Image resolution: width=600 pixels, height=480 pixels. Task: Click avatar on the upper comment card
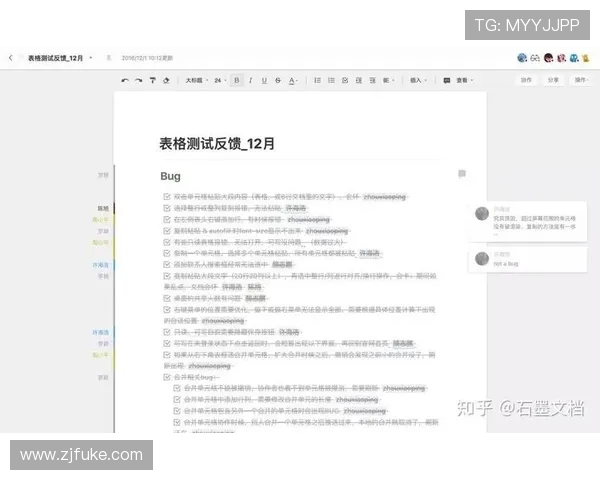point(482,214)
